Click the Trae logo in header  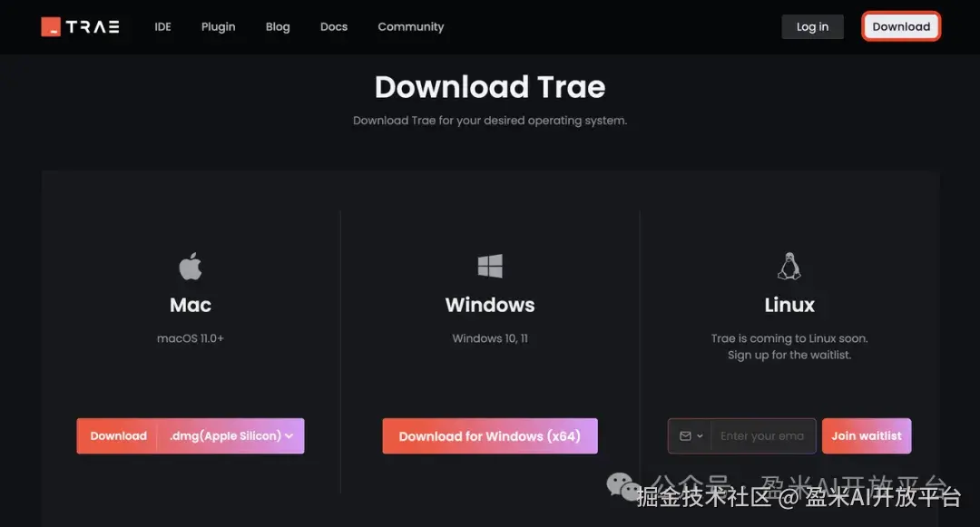[80, 27]
